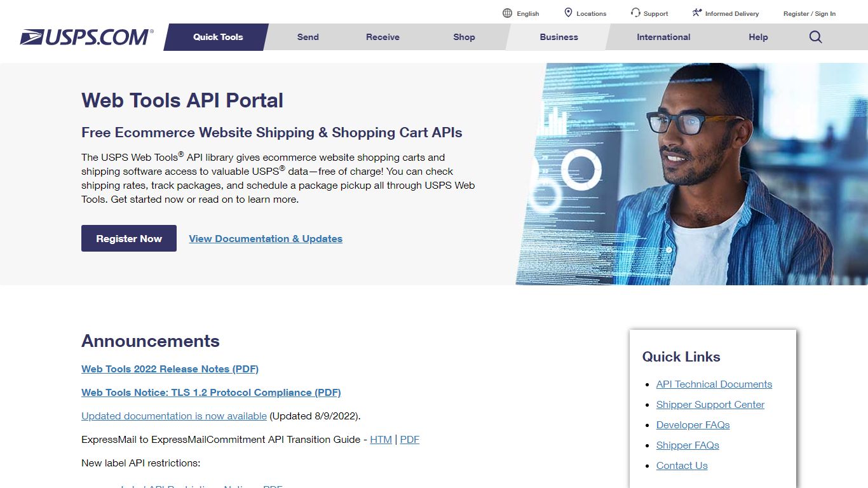Open TLS 1.2 Protocol Compliance notice

pos(211,392)
